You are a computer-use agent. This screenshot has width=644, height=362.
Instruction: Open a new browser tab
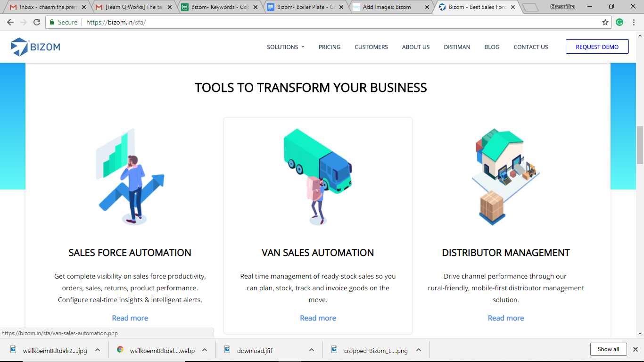[530, 8]
